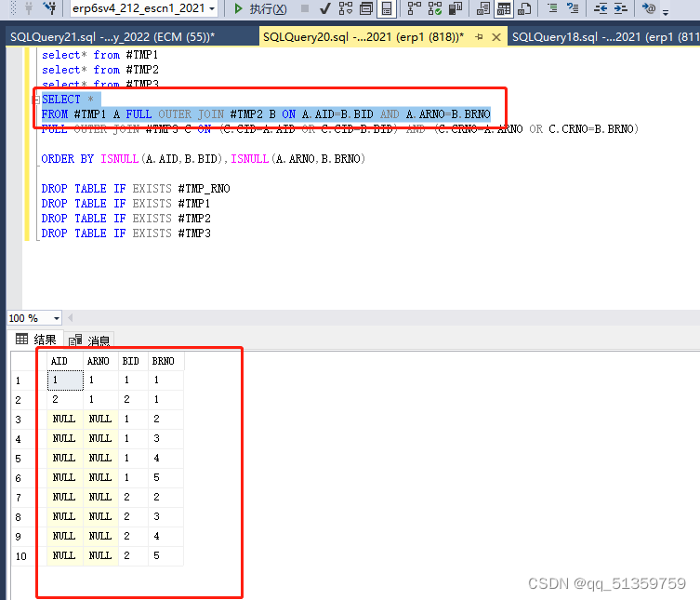
Task: Open the 消息 messages tab
Action: tap(89, 340)
